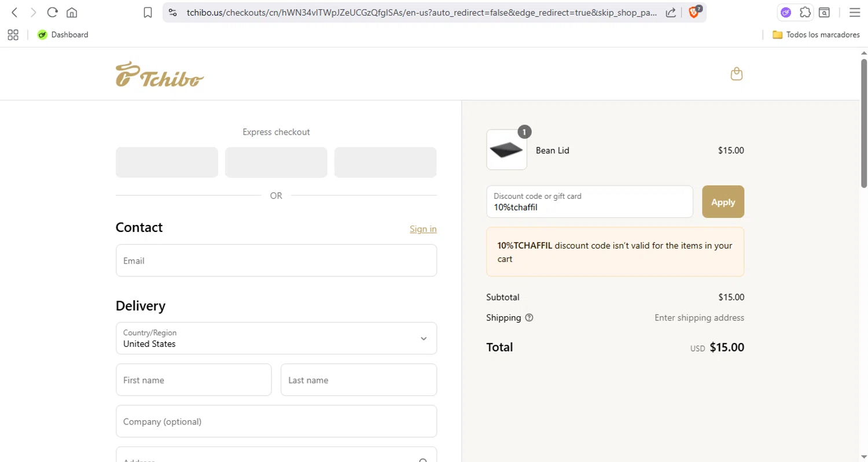
Task: Open the browser home page icon
Action: click(x=72, y=12)
